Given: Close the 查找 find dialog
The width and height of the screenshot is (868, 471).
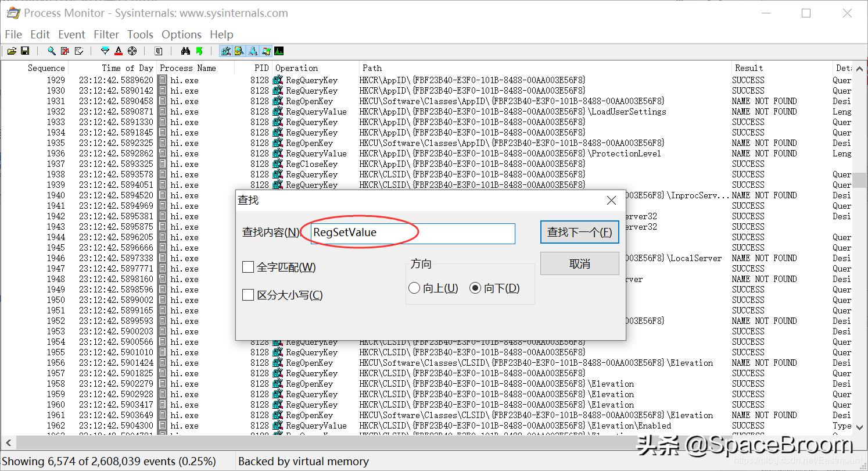Looking at the screenshot, I should coord(611,201).
